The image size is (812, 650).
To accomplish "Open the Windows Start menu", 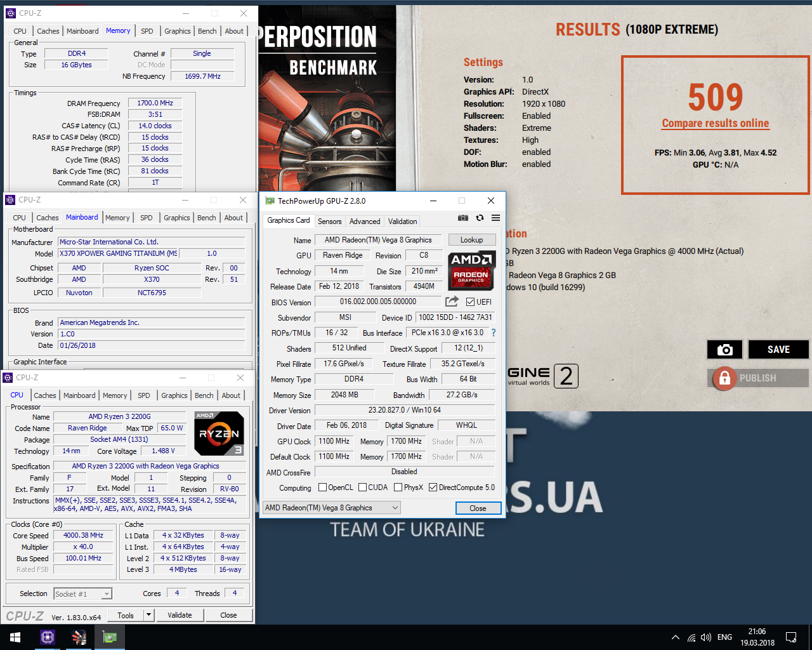I will [x=15, y=637].
